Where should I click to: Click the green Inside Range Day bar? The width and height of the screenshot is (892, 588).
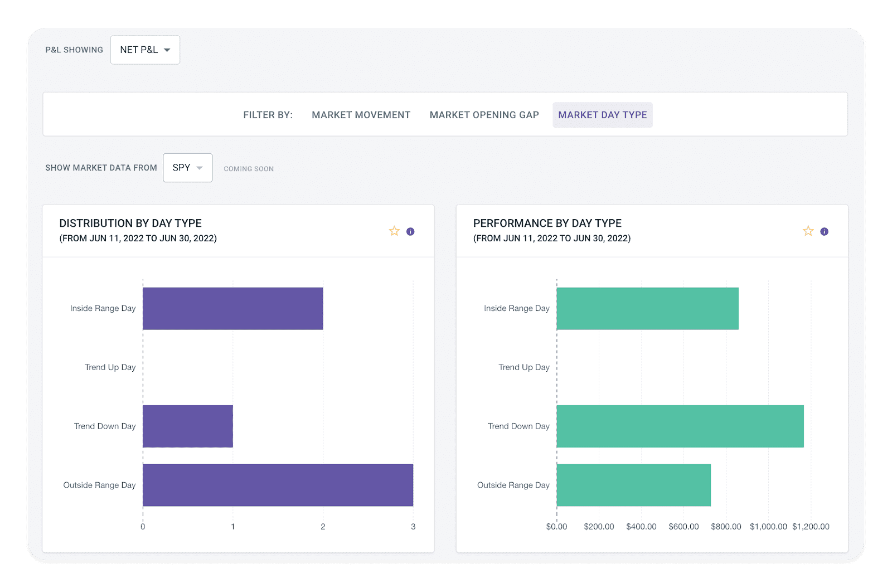647,308
